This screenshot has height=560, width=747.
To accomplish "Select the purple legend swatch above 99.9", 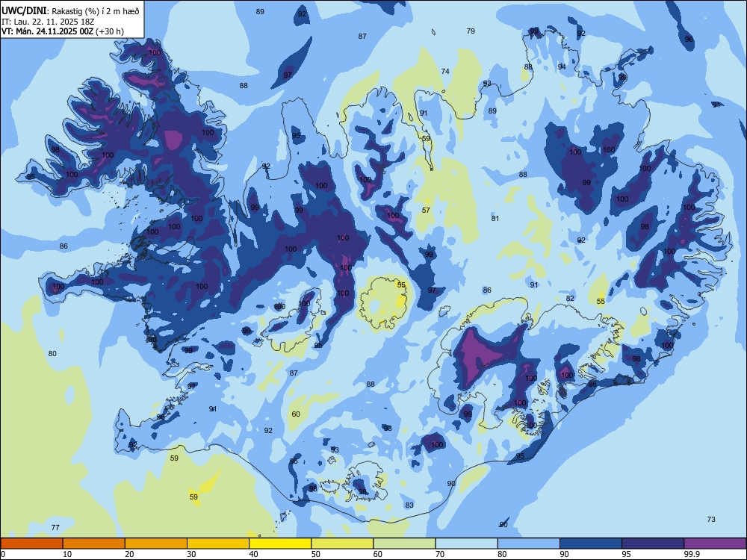I will (715, 544).
